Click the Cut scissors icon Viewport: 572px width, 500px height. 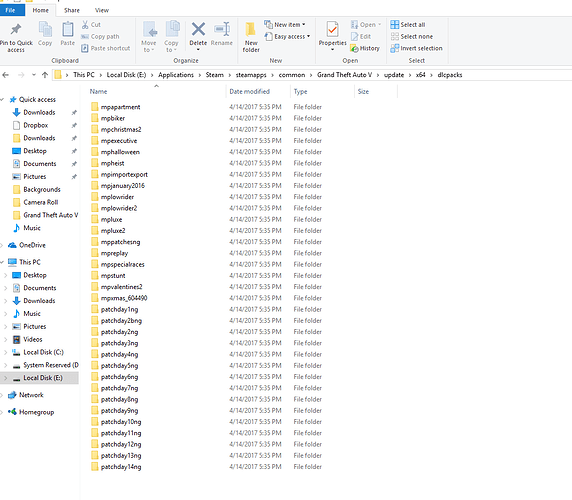pyautogui.click(x=85, y=25)
